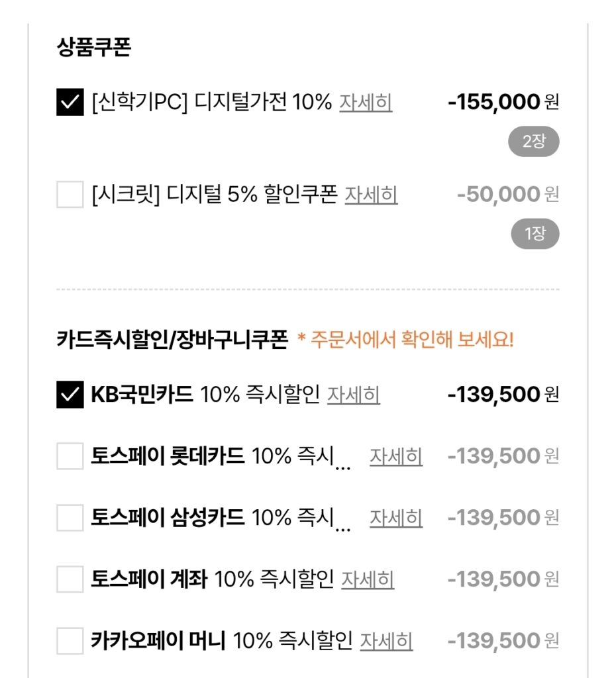The width and height of the screenshot is (616, 678).
Task: View 자세히 details for 토스페이 롯데카드
Action: tap(396, 457)
